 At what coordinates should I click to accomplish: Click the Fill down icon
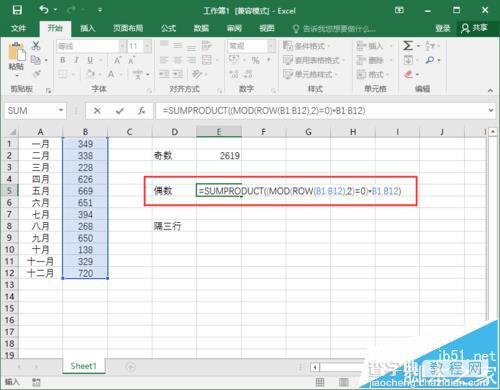[x=408, y=60]
